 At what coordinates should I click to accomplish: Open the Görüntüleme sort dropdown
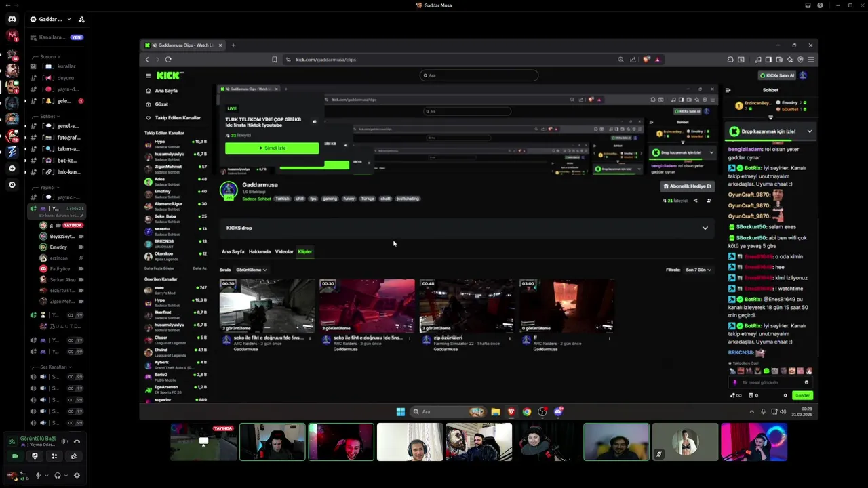(x=251, y=270)
